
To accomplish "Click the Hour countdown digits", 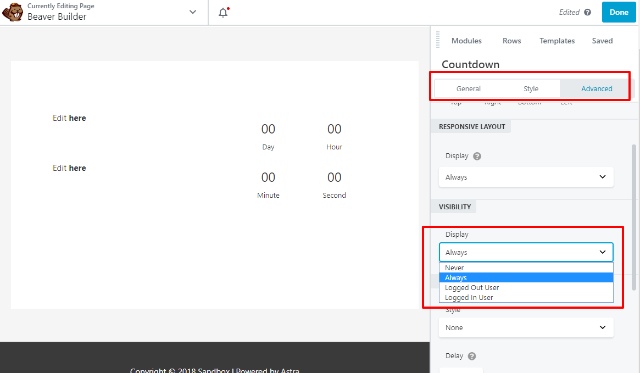I will [x=334, y=129].
